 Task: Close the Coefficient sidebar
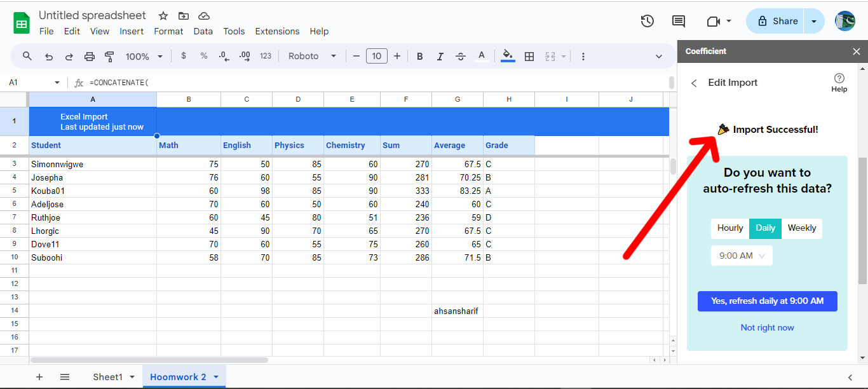(x=856, y=51)
